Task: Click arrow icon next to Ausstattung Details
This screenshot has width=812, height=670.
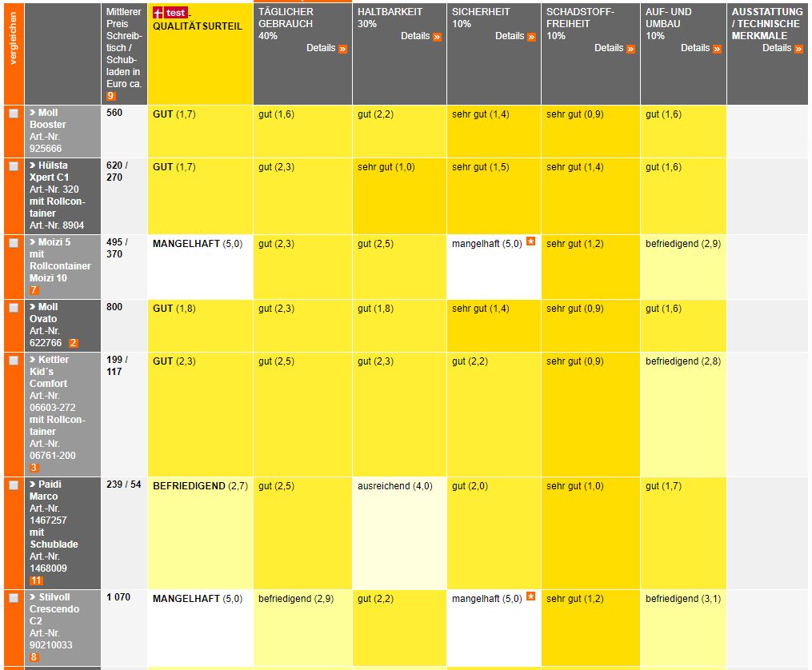Action: (798, 49)
